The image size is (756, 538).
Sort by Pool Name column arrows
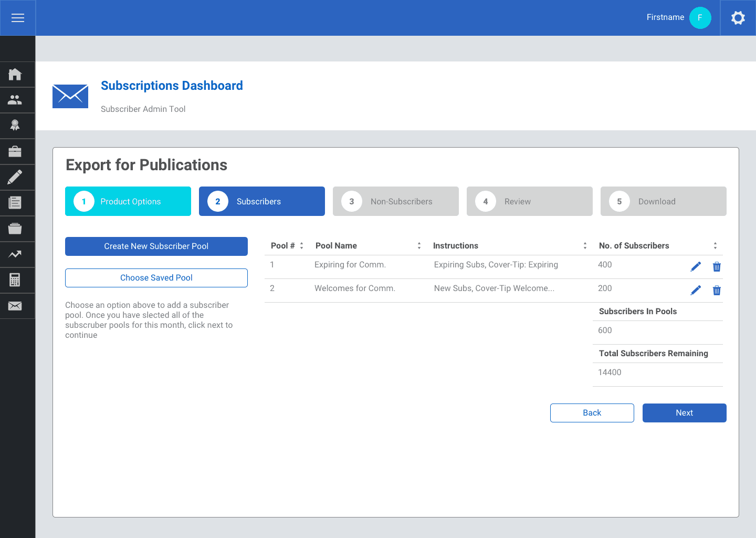tap(419, 246)
